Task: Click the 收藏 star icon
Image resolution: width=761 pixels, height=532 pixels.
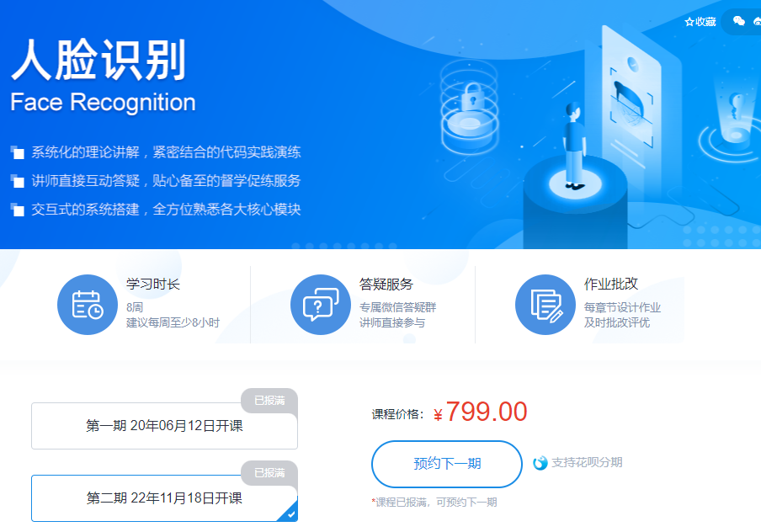Action: pyautogui.click(x=689, y=22)
